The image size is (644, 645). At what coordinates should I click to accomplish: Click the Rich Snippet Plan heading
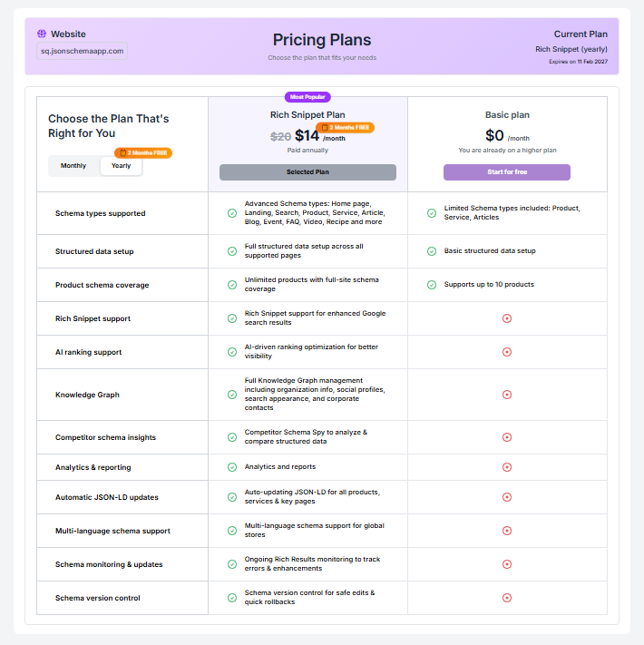click(x=307, y=115)
